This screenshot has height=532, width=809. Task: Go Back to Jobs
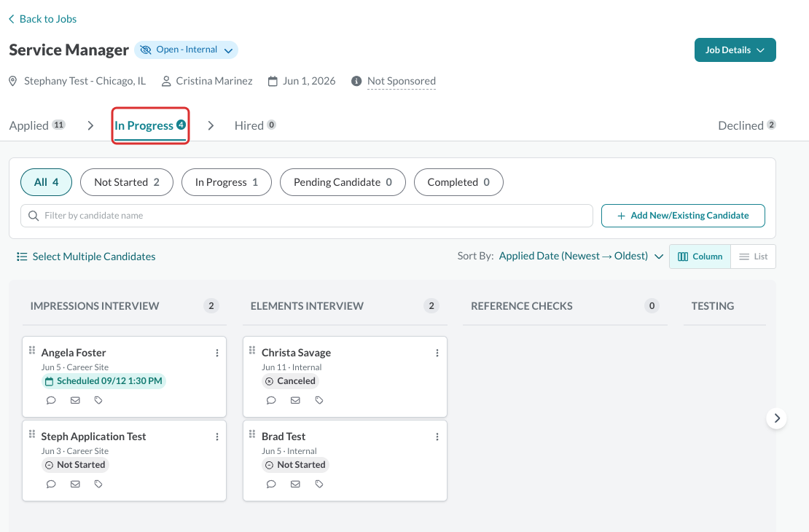[43, 19]
